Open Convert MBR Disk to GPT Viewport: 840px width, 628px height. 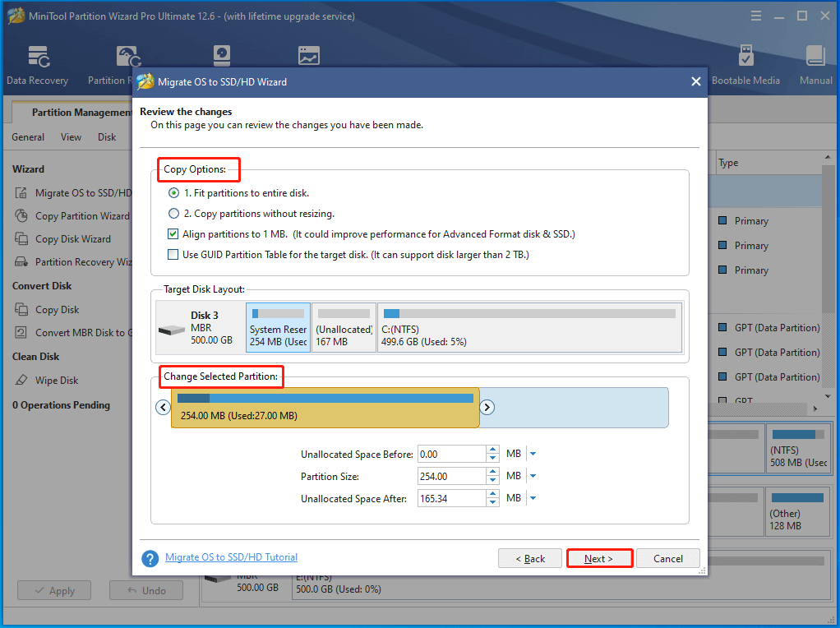point(74,332)
